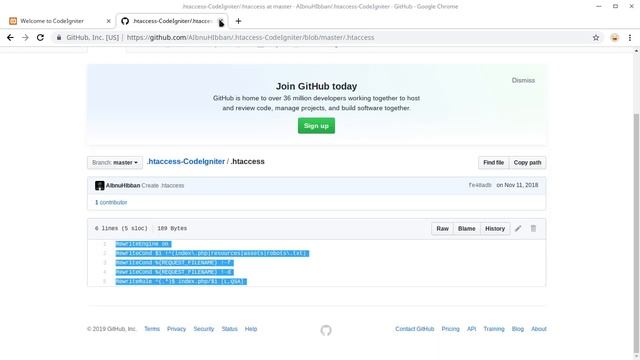640x360 pixels.
Task: Open the file History
Action: [495, 229]
